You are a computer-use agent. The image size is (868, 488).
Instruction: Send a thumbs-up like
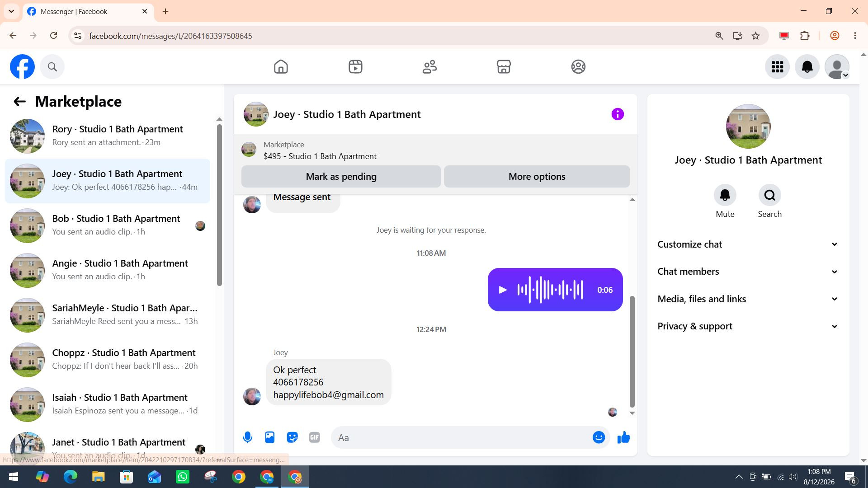click(x=623, y=437)
